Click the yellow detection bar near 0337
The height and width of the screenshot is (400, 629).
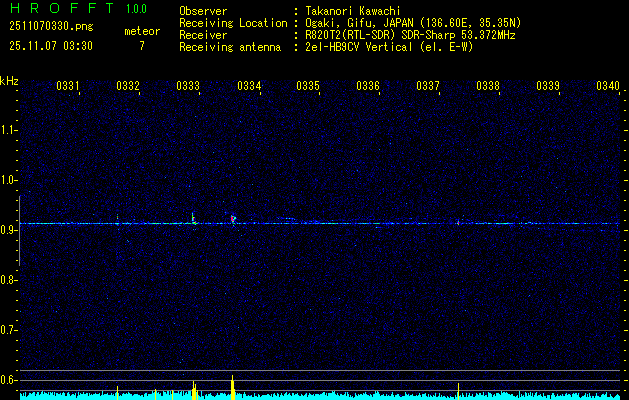[x=458, y=391]
